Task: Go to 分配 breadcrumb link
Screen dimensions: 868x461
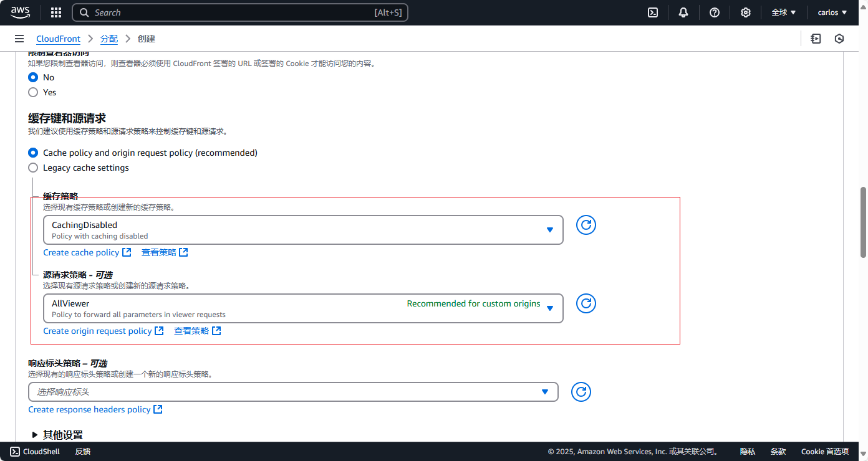Action: coord(109,39)
